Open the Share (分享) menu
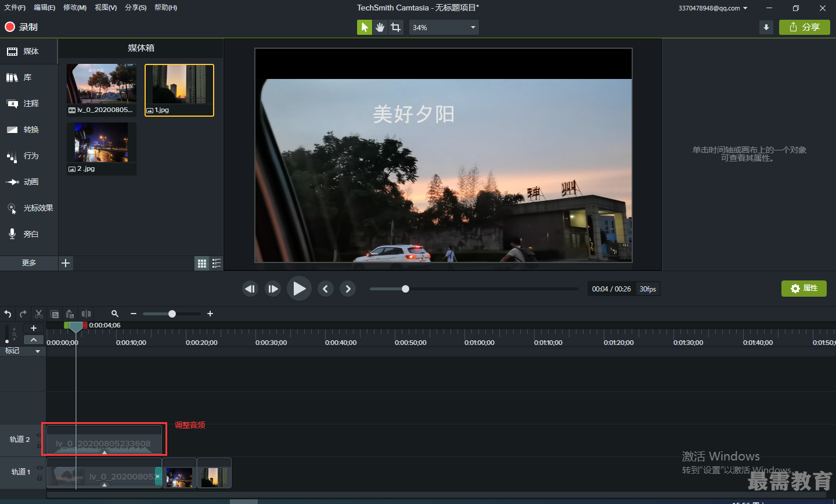This screenshot has height=504, width=836. [136, 8]
